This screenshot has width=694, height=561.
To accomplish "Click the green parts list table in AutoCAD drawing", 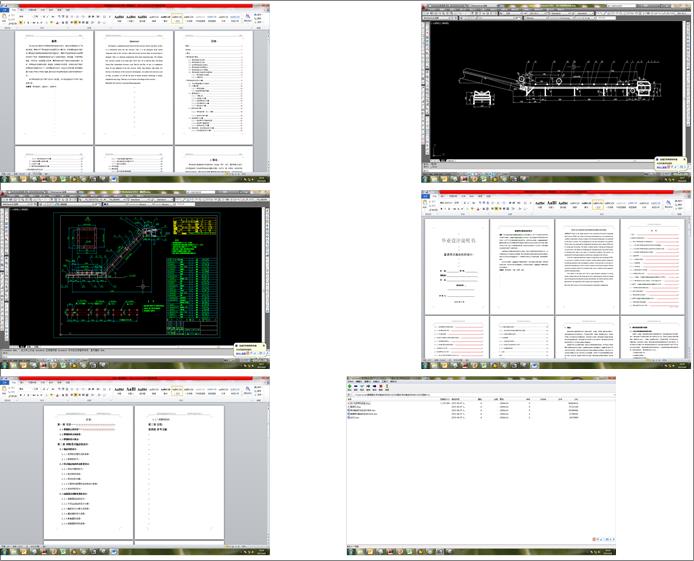I will tap(191, 288).
